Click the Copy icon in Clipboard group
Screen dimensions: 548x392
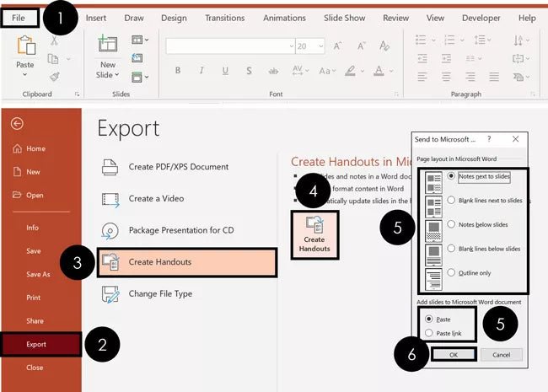53,59
